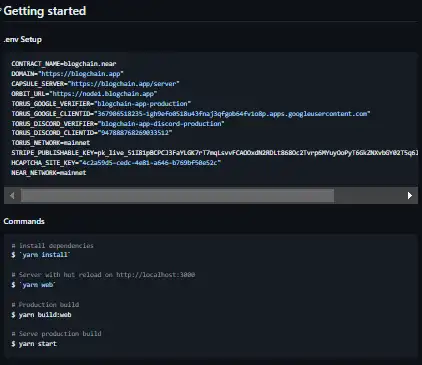The width and height of the screenshot is (422, 365).
Task: Click the 'Commands' subheading
Action: [x=24, y=221]
